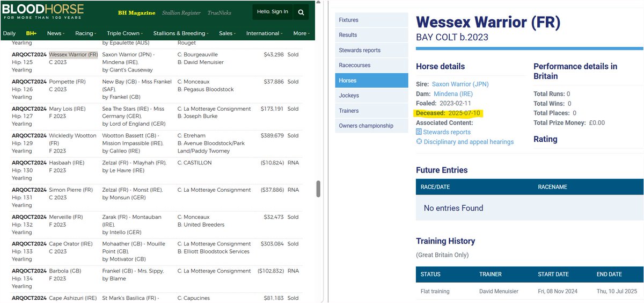Expand Stallions & Breeding dropdown
Viewport: 644px width, 303px height.
pyautogui.click(x=181, y=33)
